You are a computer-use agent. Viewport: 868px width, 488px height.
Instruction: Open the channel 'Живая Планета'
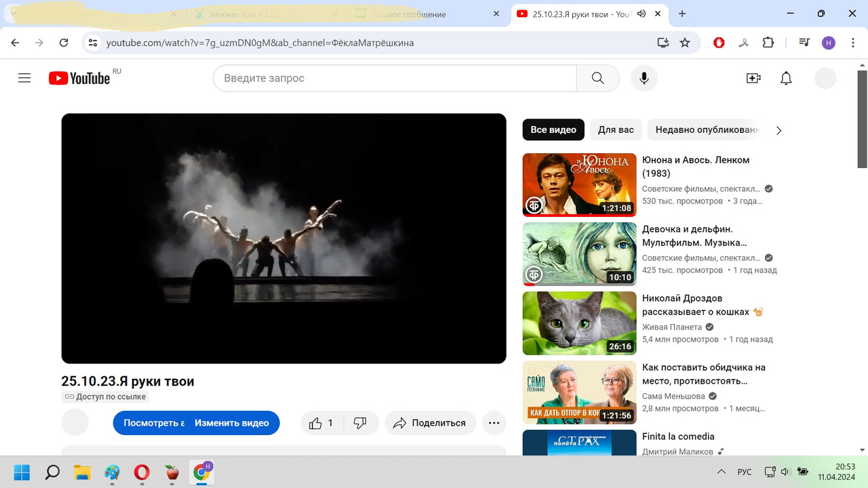coord(672,327)
